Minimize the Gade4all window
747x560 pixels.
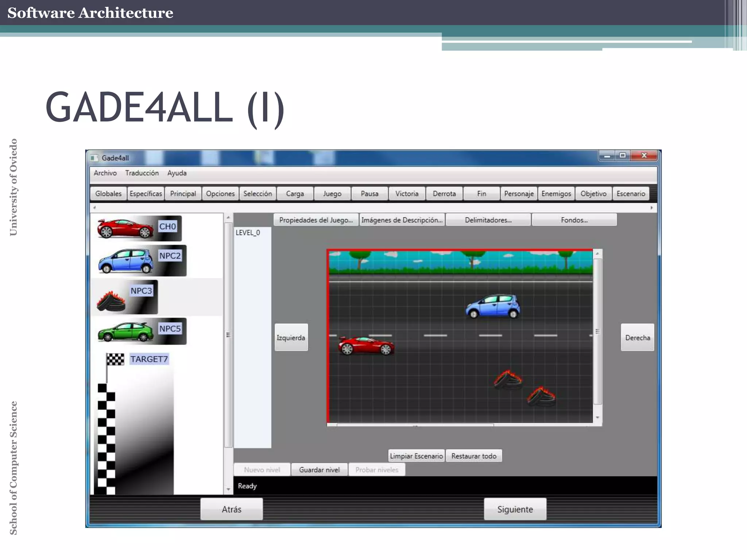pos(607,156)
